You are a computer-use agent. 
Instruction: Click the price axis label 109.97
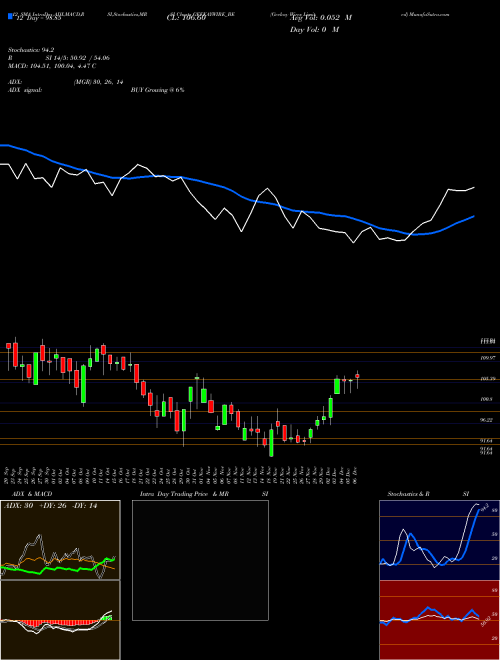(x=487, y=358)
